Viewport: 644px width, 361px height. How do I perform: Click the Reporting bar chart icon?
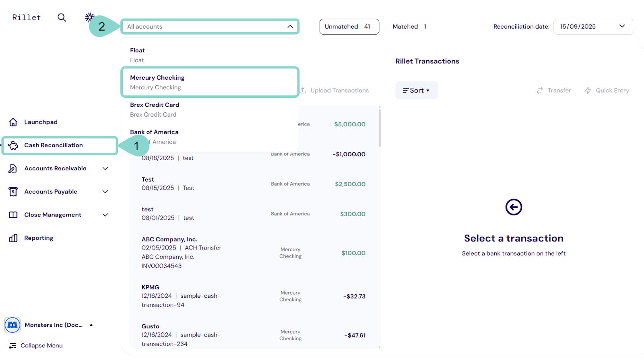point(13,238)
